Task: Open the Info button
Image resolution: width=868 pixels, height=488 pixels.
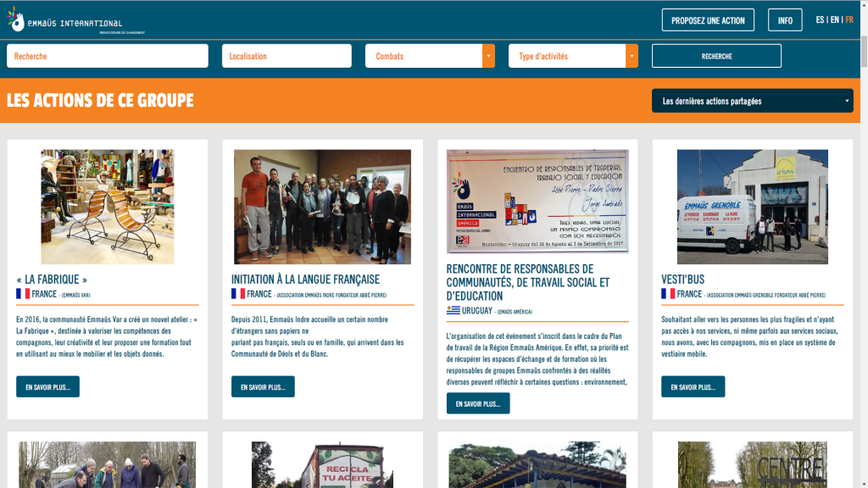Action: pos(785,20)
